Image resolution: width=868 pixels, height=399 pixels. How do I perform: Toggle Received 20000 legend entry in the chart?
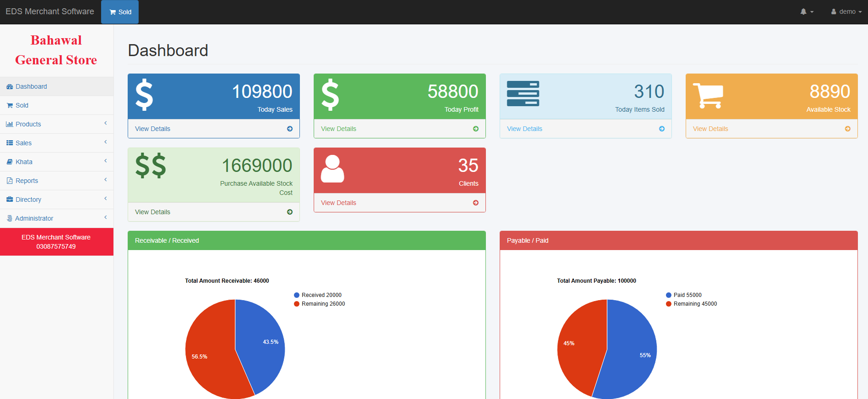click(321, 295)
